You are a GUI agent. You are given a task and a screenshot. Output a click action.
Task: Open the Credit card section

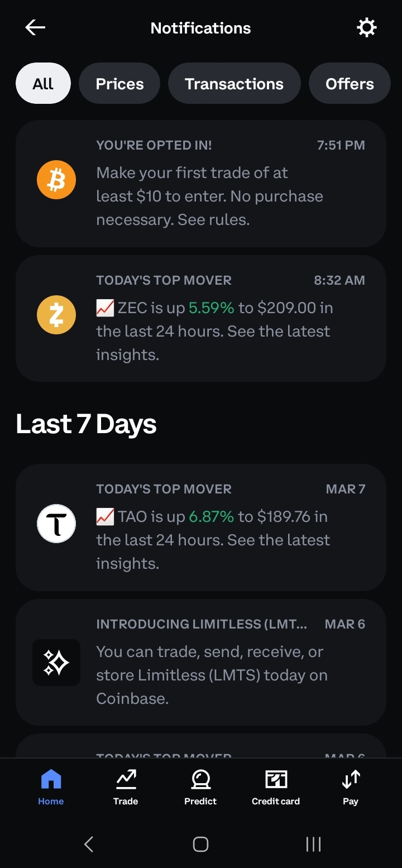tap(276, 787)
